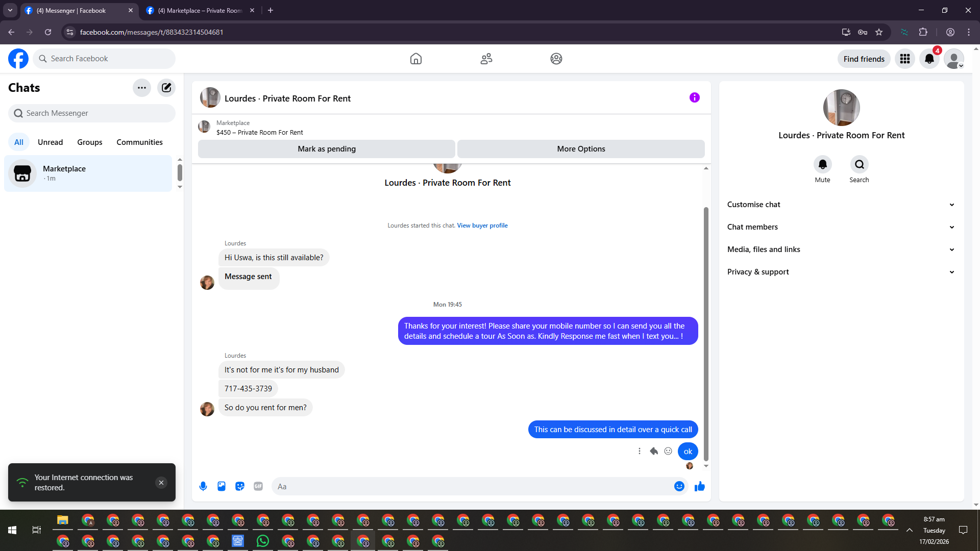Open the Facebook logo home link
The height and width of the screenshot is (551, 980).
click(18, 59)
